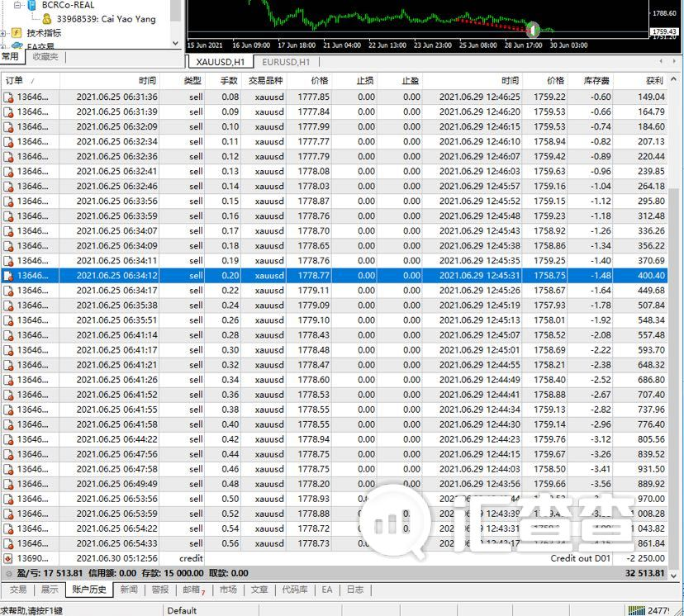This screenshot has width=684, height=616.
Task: Click the BCRCo-REAL server icon
Action: [x=32, y=5]
